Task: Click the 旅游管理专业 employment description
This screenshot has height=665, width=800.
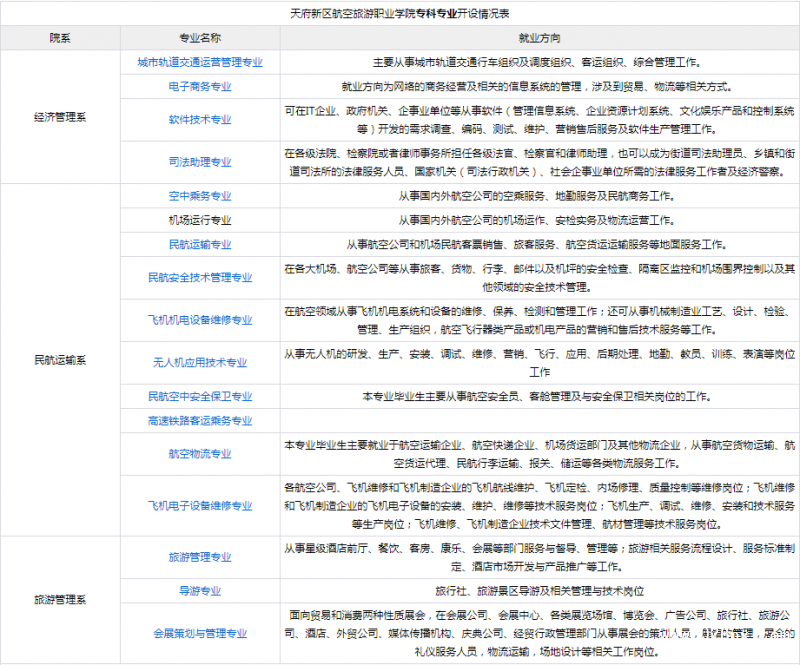Action: [539, 557]
